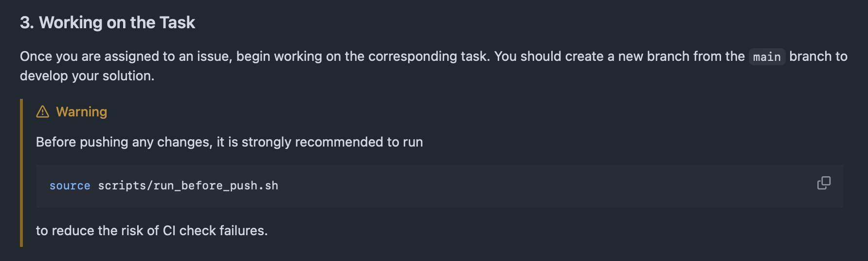Click the word 'CI' in the warning
868x261 pixels.
coord(169,231)
